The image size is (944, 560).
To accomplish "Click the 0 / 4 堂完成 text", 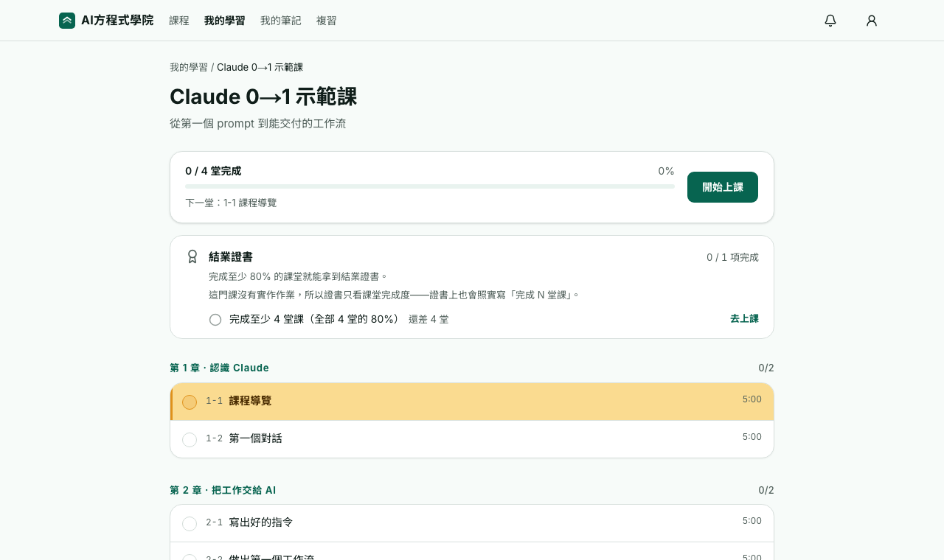I will click(213, 171).
